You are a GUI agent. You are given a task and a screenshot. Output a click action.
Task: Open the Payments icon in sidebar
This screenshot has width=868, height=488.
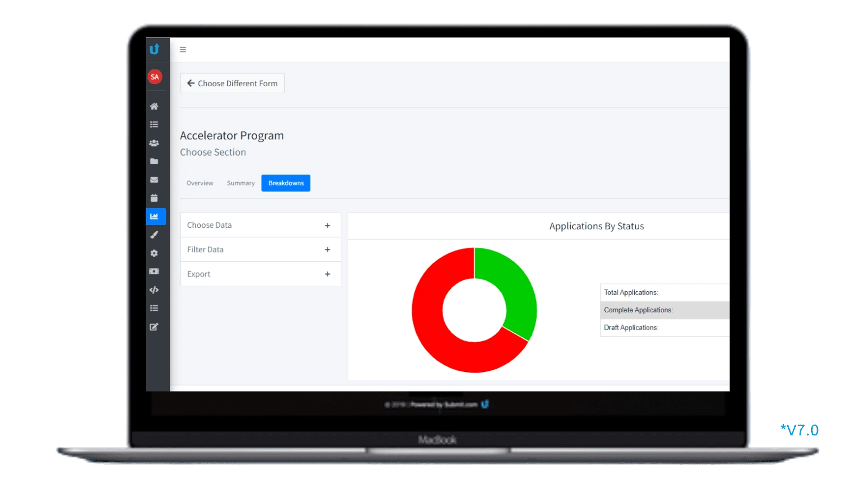pyautogui.click(x=155, y=272)
